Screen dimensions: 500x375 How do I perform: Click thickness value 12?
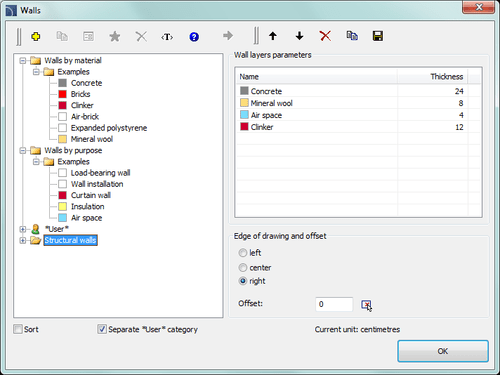[x=459, y=127]
